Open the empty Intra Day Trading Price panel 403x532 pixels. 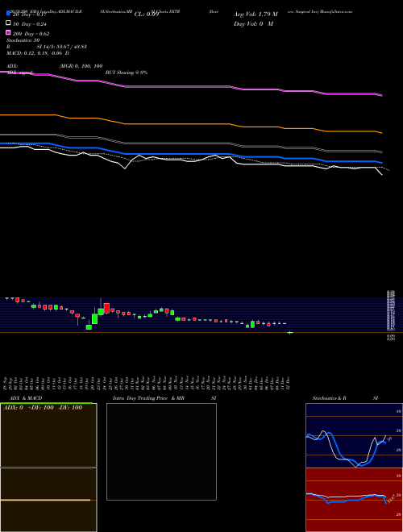click(x=161, y=451)
